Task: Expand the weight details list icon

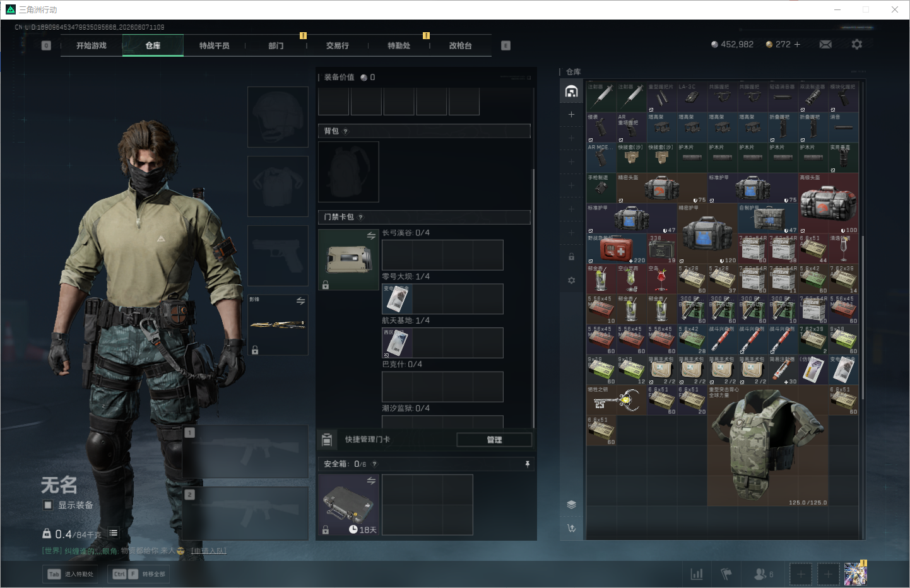Action: point(114,533)
